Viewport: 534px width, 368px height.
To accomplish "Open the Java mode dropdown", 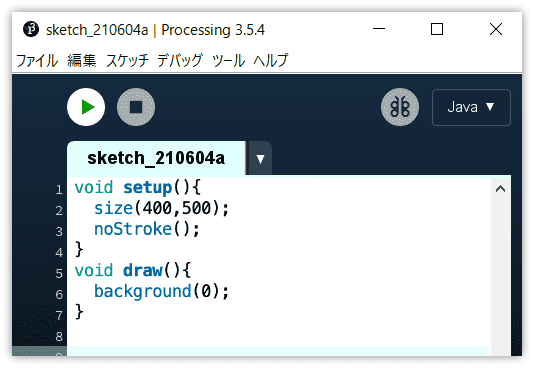I will coord(471,107).
